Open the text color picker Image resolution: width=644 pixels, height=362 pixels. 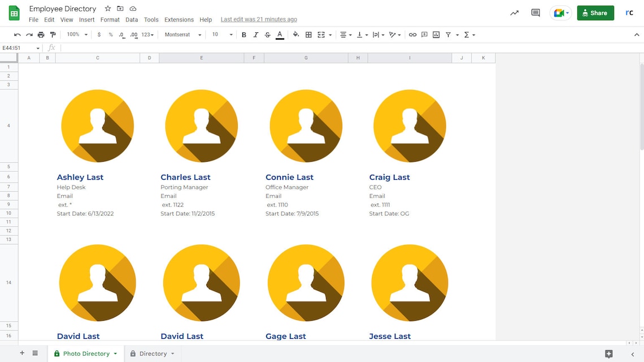(280, 35)
